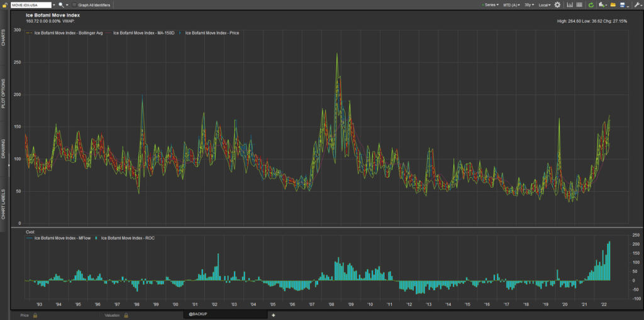Open the PLOT OPTIONS side panel tab
The height and width of the screenshot is (320, 644).
click(x=3, y=93)
